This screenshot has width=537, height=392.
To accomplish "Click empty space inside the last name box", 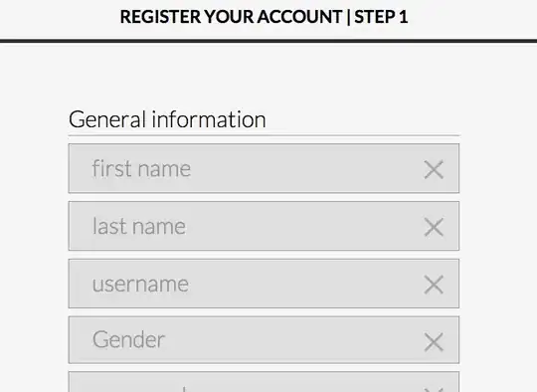I will click(301, 226).
